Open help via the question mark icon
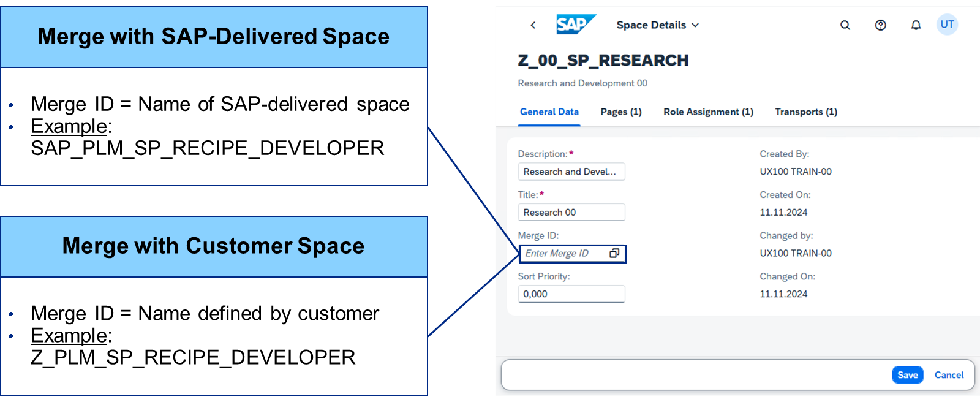The image size is (980, 402). click(x=881, y=25)
